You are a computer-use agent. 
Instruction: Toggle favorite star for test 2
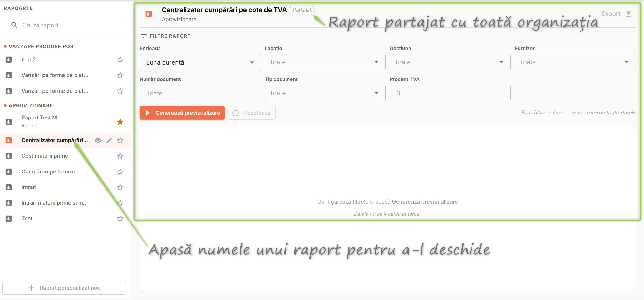tap(120, 60)
